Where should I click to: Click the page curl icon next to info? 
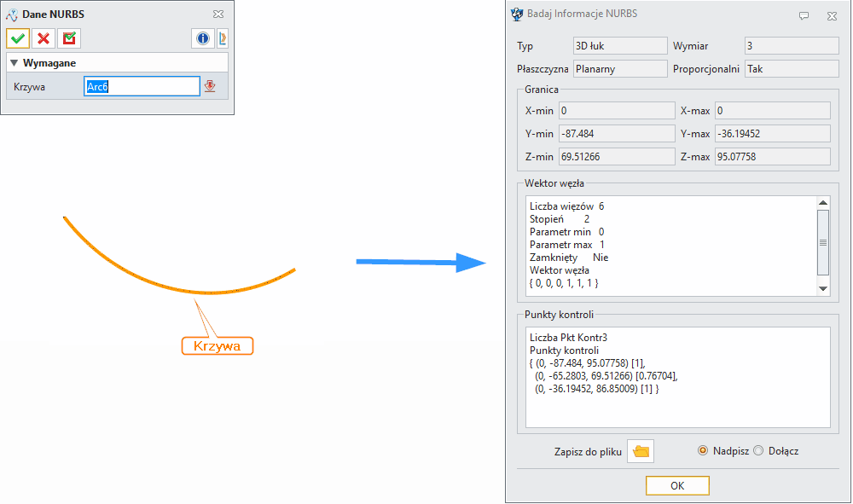pyautogui.click(x=222, y=38)
